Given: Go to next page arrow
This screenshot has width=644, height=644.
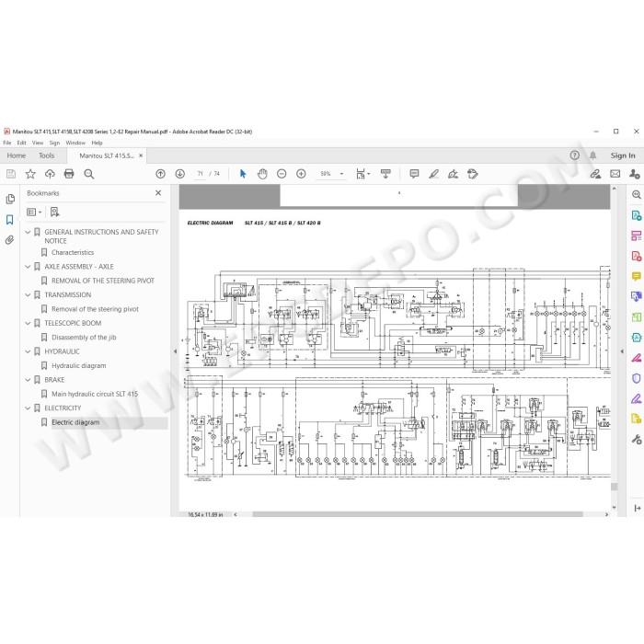Looking at the screenshot, I should (180, 174).
